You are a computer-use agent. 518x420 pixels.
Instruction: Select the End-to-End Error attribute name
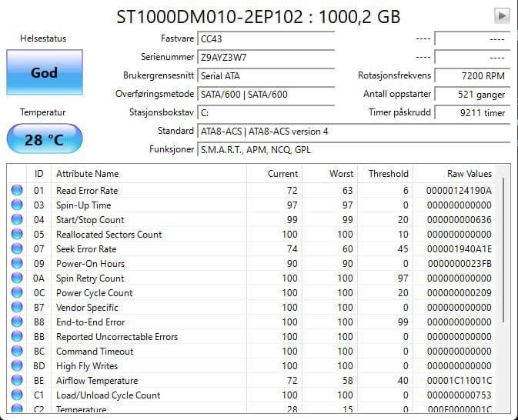pos(91,322)
